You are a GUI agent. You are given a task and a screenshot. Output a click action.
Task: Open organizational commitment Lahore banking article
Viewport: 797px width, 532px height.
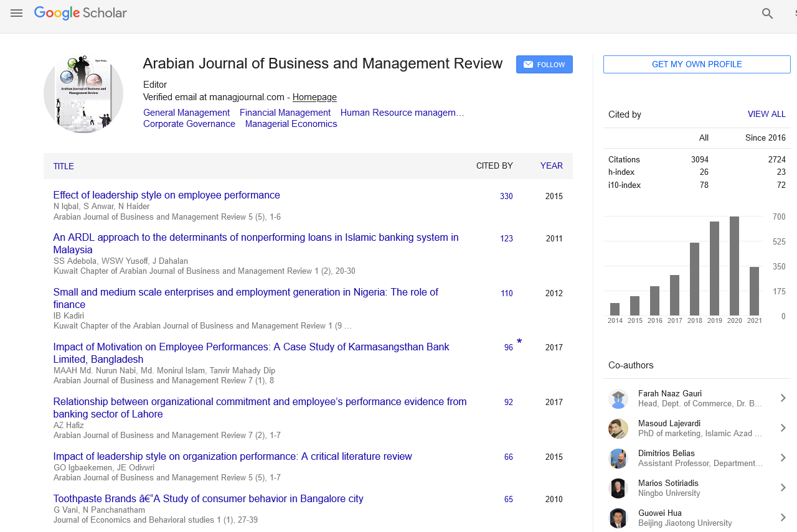(260, 408)
